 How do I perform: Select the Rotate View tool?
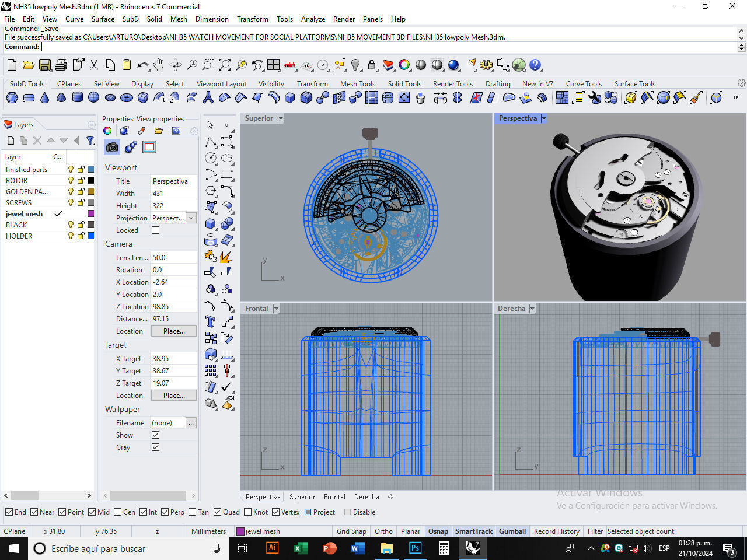[x=176, y=65]
